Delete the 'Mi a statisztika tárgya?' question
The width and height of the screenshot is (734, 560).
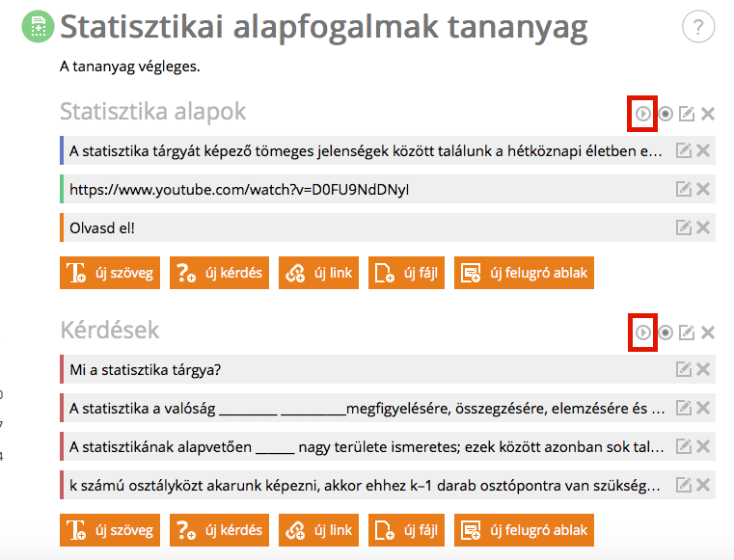coord(703,369)
